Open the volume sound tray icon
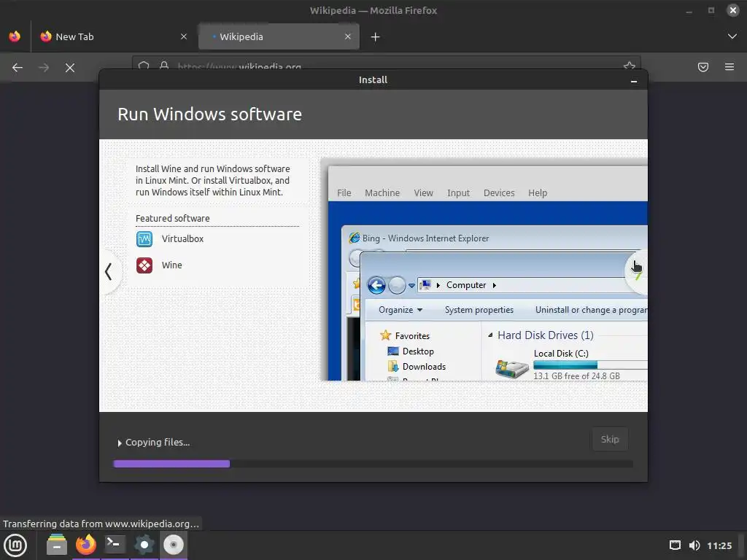Viewport: 747px width, 560px height. (694, 545)
